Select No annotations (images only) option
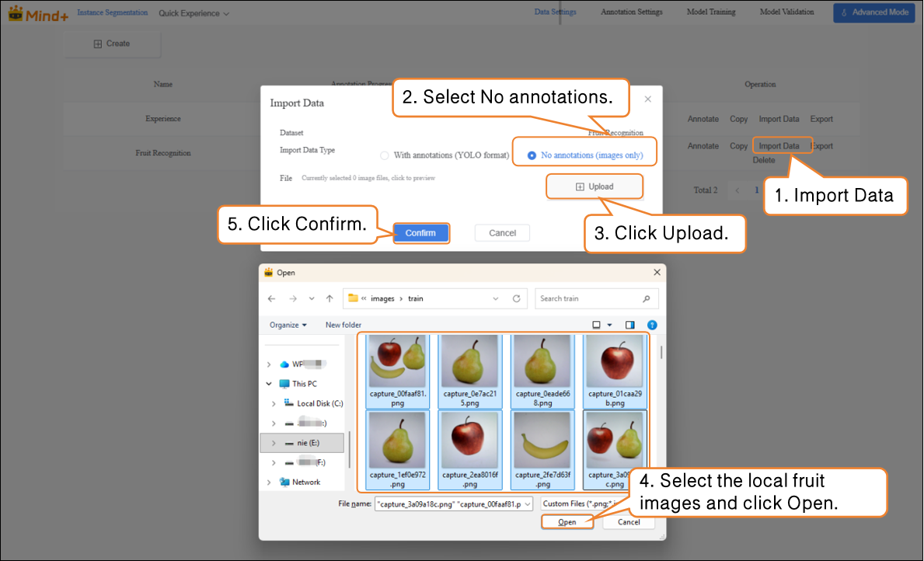Image resolution: width=924 pixels, height=561 pixels. pyautogui.click(x=532, y=155)
